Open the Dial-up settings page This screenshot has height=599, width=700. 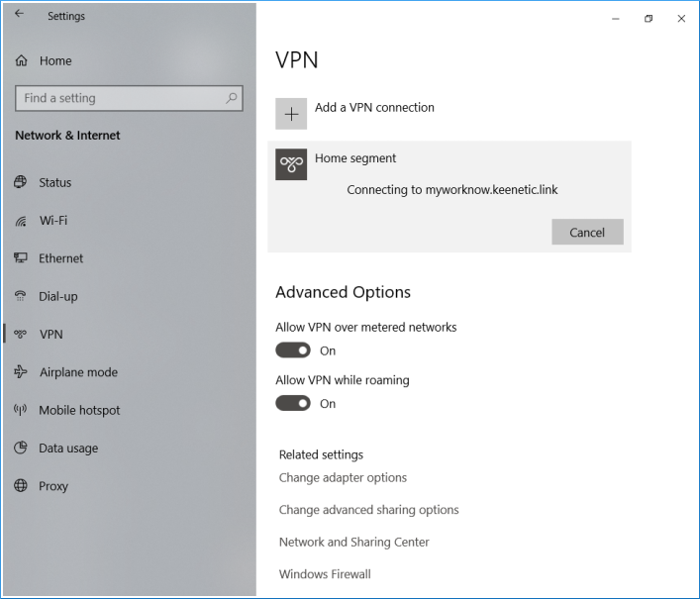click(57, 297)
